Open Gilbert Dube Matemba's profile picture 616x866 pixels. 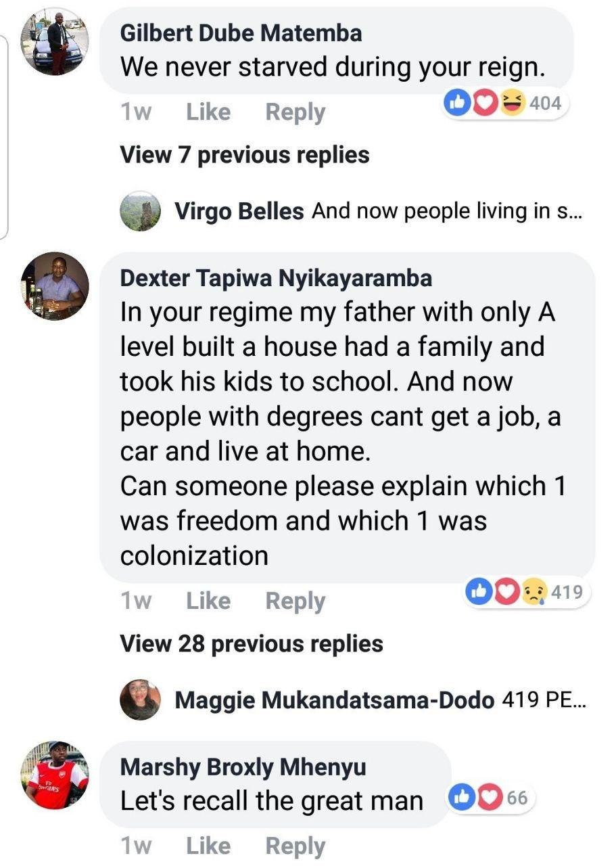click(55, 41)
